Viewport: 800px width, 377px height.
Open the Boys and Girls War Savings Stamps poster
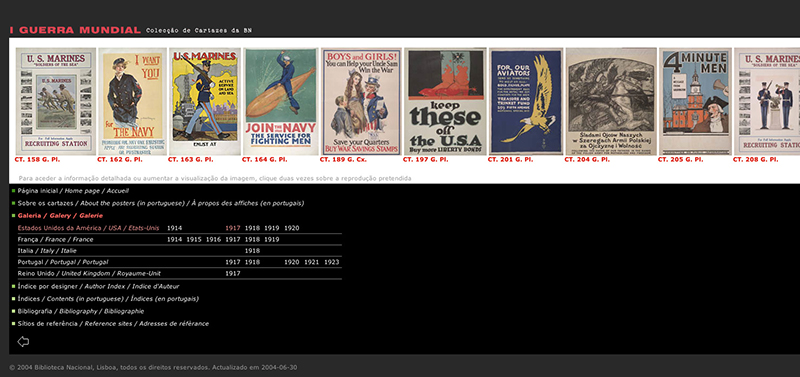[x=361, y=102]
